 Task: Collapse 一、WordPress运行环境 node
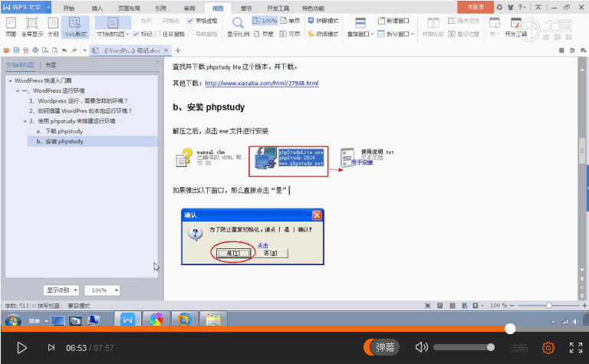tap(18, 91)
